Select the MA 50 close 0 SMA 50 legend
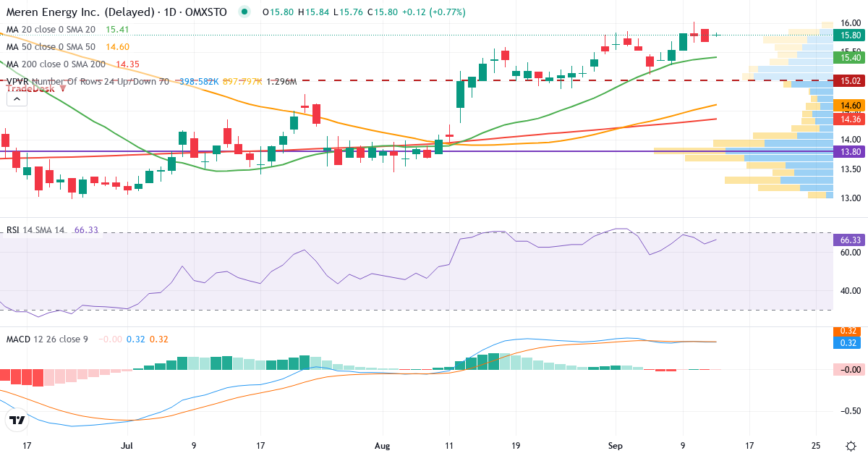Image resolution: width=868 pixels, height=456 pixels. (x=51, y=47)
